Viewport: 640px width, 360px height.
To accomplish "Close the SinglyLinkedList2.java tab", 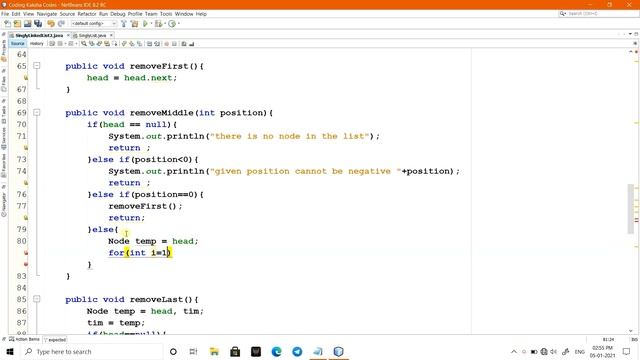I will (x=68, y=36).
